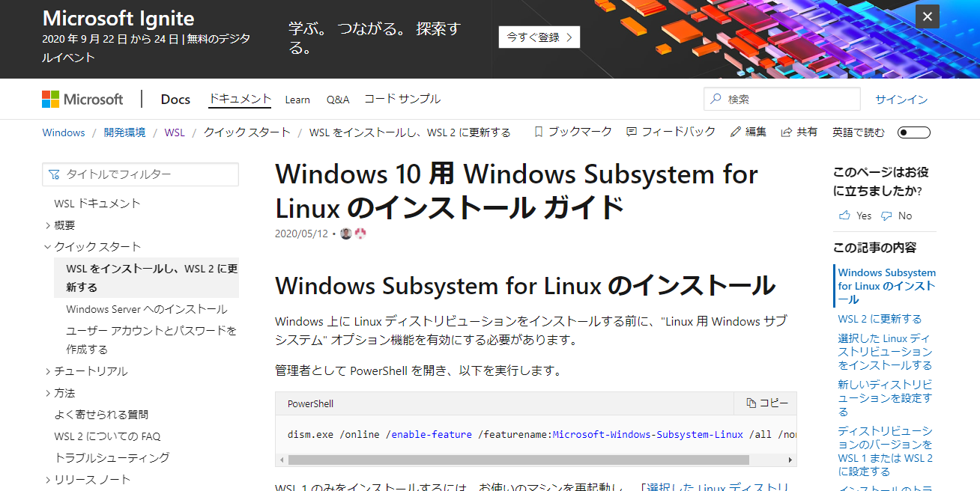Click the クイック スタート breadcrumb link

click(246, 132)
